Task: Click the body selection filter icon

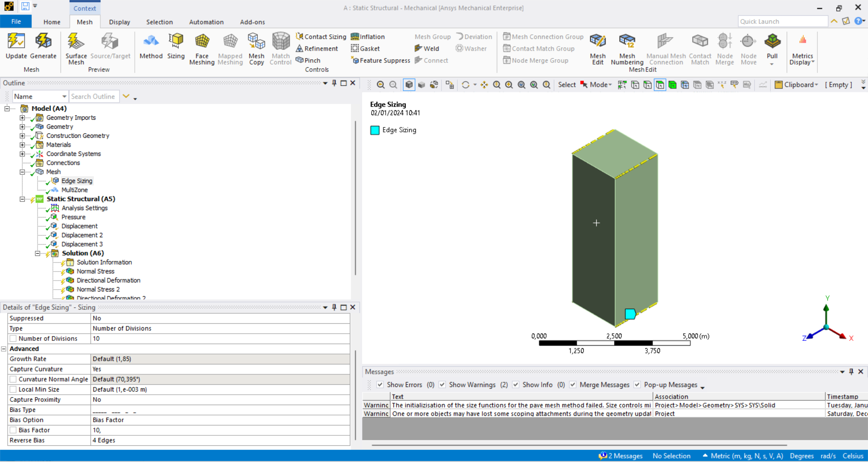Action: [673, 85]
